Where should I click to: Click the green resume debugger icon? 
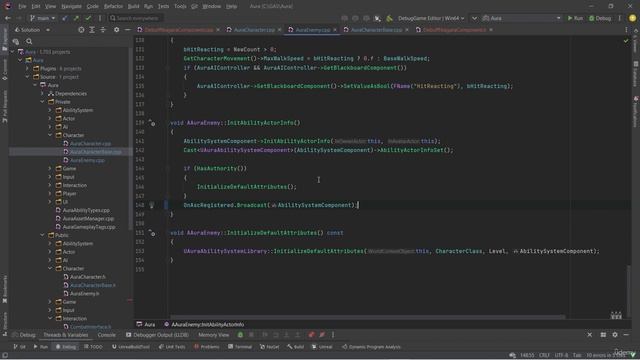[240, 335]
